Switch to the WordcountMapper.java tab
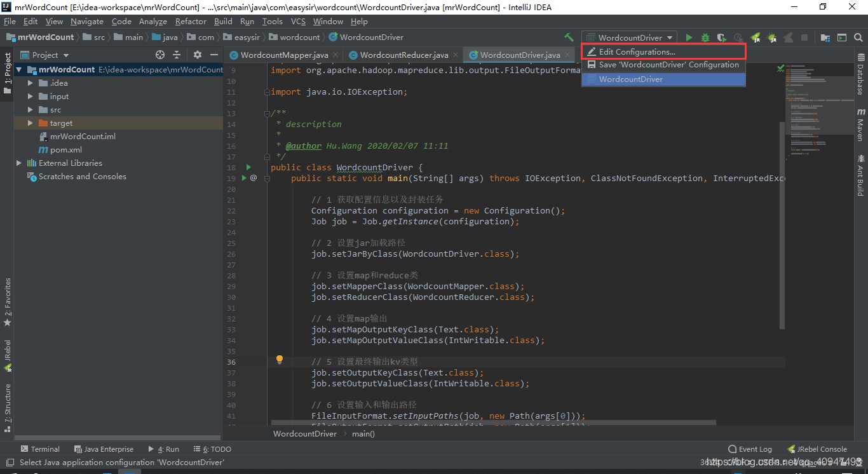 284,55
